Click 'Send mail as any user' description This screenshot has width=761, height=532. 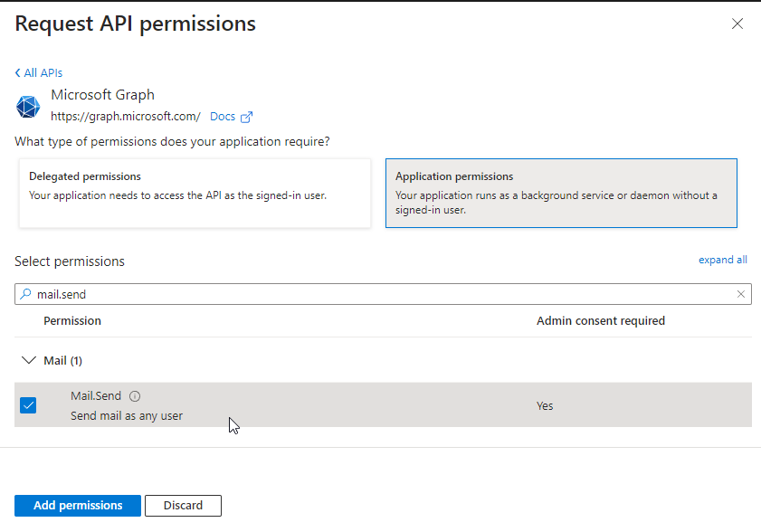[127, 416]
